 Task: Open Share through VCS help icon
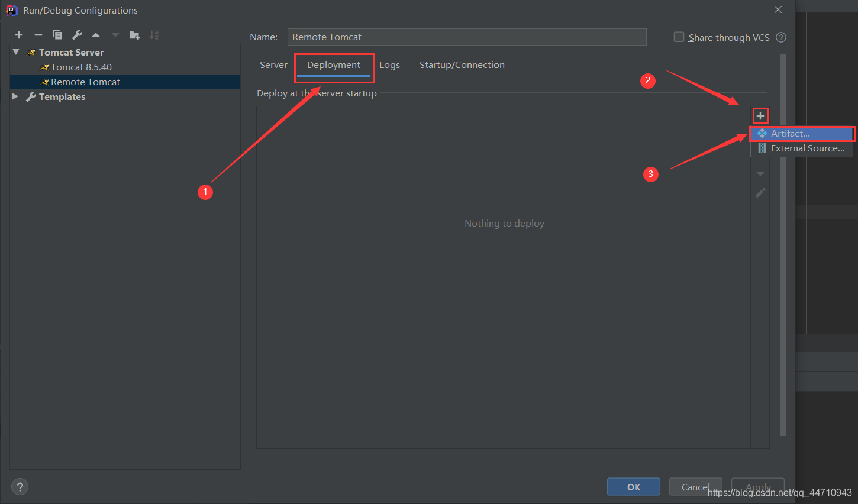[781, 37]
